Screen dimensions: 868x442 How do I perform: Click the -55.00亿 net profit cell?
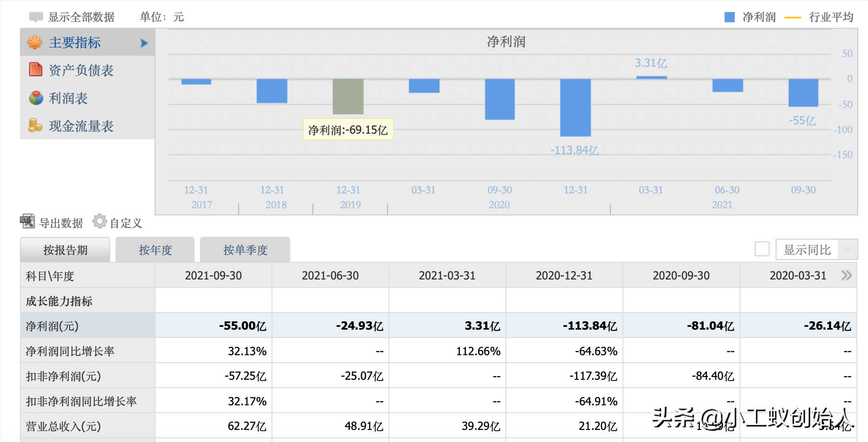click(214, 325)
